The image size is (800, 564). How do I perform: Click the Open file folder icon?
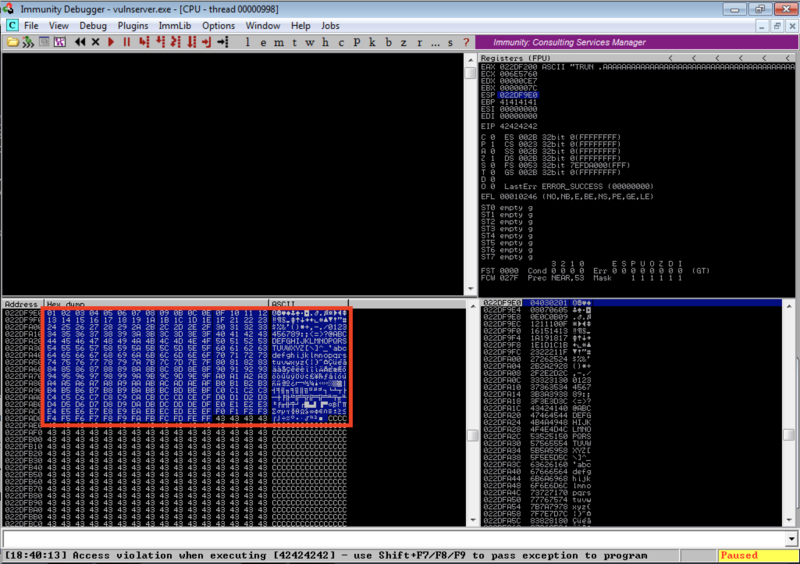(12, 42)
